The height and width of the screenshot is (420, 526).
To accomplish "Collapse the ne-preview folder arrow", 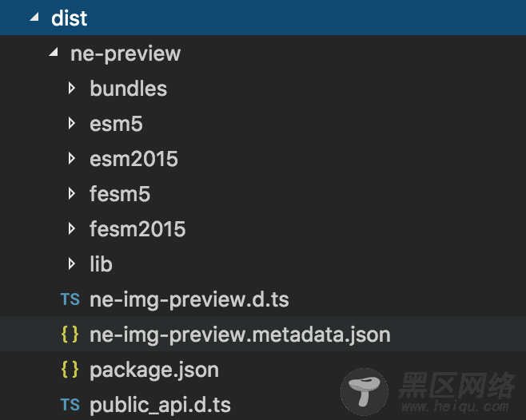I will (x=54, y=52).
